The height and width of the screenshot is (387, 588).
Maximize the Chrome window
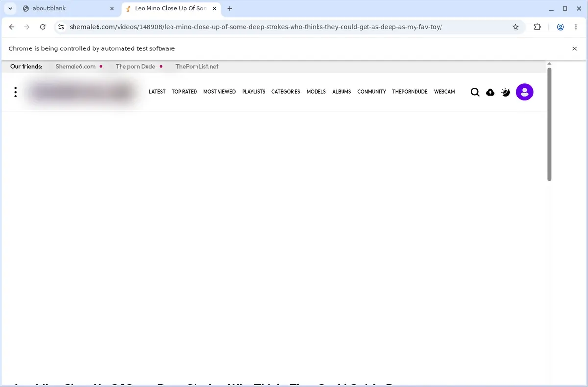[x=565, y=8]
